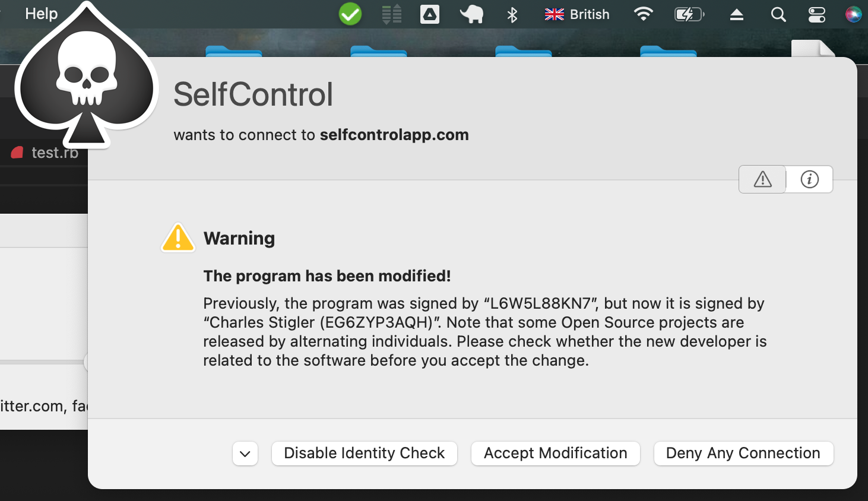This screenshot has width=868, height=501.
Task: Click the Disable Identity Check button
Action: pyautogui.click(x=364, y=453)
